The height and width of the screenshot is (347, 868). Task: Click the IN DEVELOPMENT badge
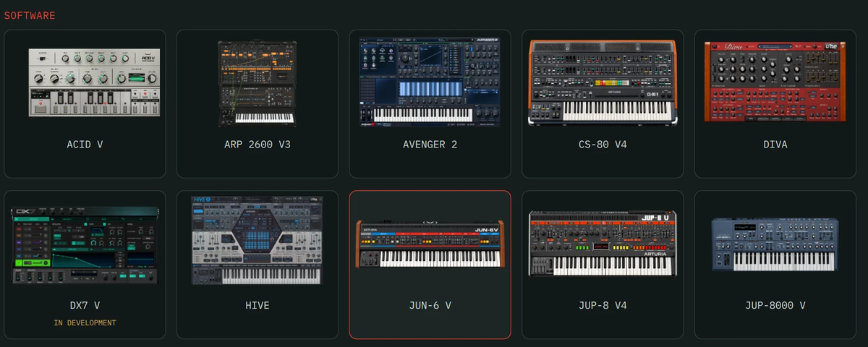(x=85, y=323)
